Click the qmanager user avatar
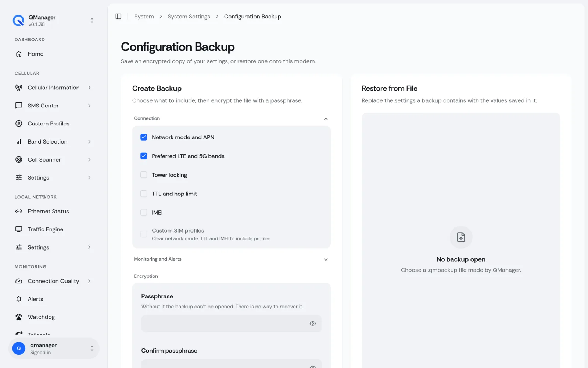The image size is (588, 368). tap(19, 348)
